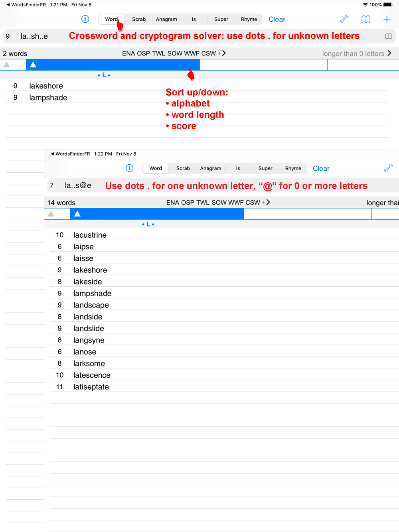Tap the plus add icon
Image resolution: width=399 pixels, height=532 pixels.
click(387, 19)
